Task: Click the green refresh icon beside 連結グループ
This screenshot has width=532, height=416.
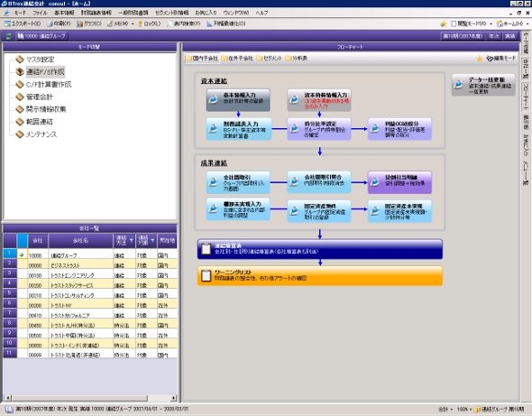Action: (8, 36)
